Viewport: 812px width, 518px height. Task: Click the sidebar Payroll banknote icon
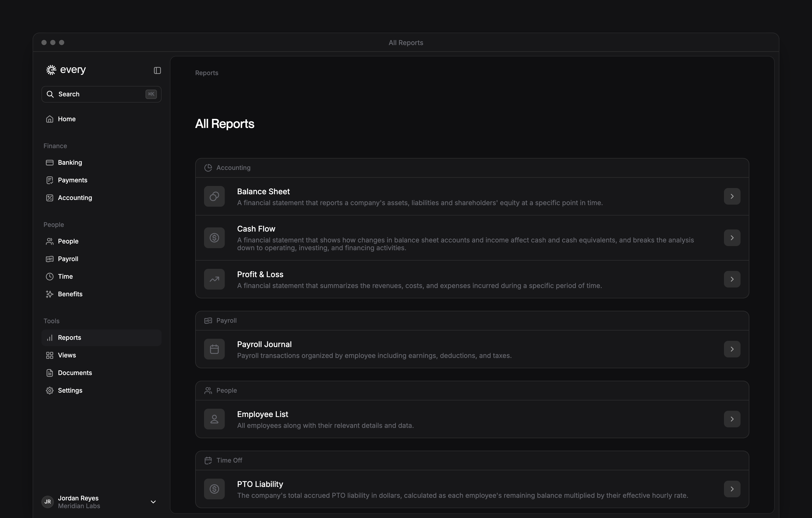click(49, 259)
